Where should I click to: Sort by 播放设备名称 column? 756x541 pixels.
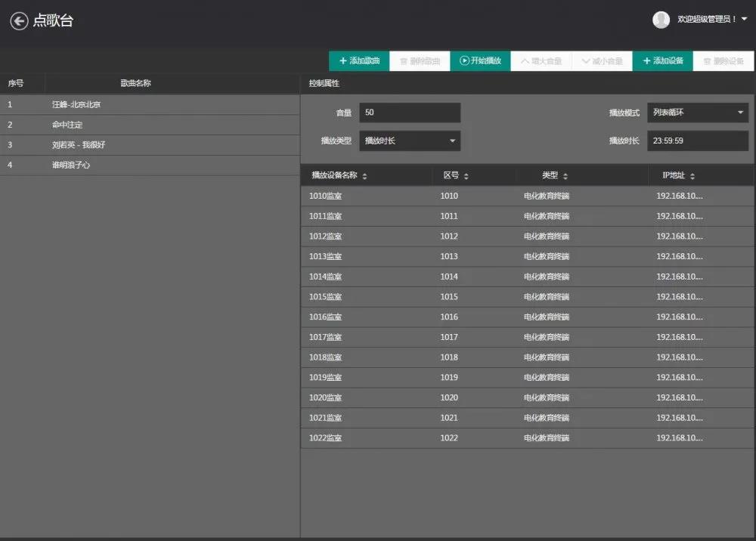pos(339,175)
